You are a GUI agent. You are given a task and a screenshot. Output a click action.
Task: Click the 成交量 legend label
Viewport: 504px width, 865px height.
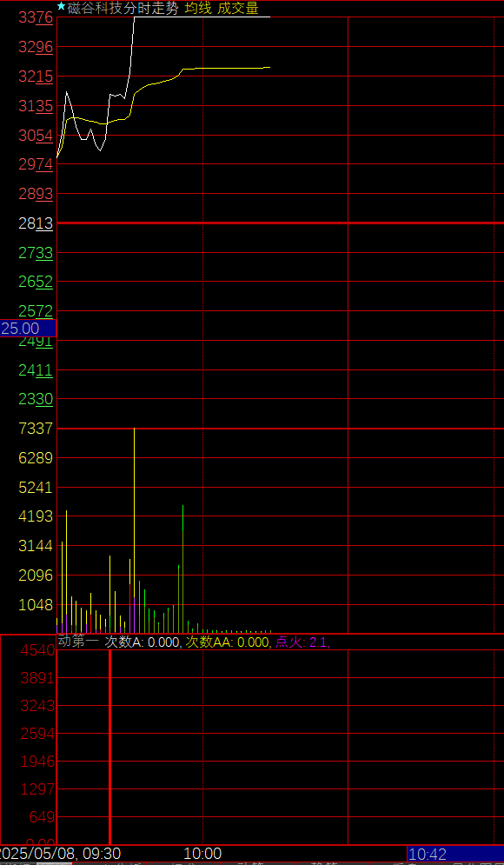click(x=238, y=9)
